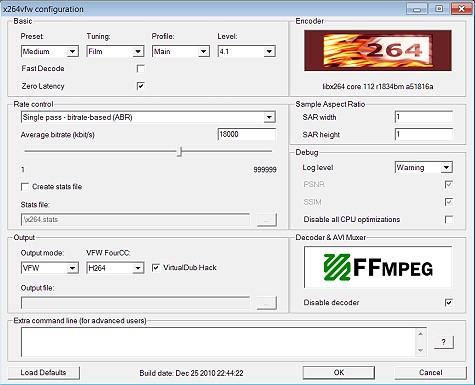
Task: Click the Build date Dec 25 2010 text
Action: pos(191,373)
